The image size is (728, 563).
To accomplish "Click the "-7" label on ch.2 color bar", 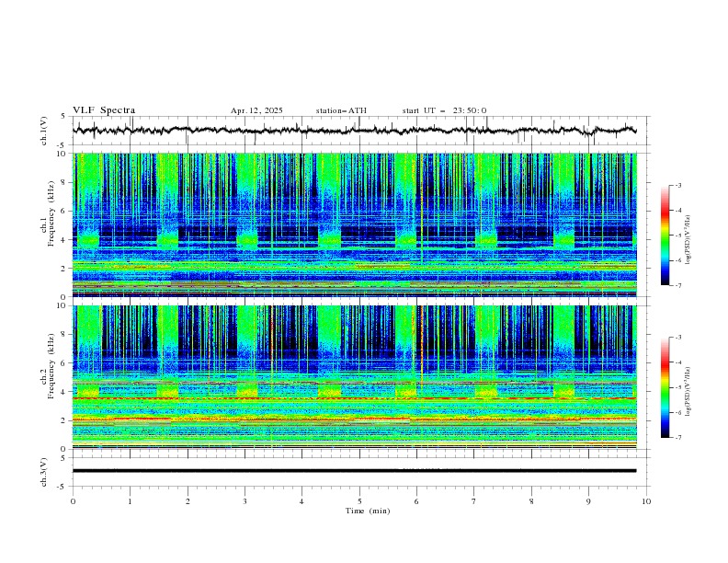I will pos(677,437).
